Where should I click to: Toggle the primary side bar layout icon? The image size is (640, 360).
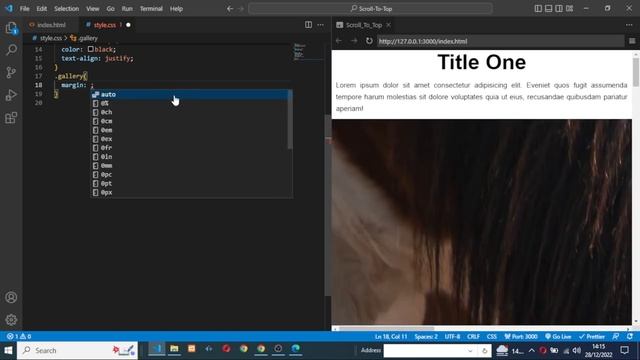[x=538, y=9]
